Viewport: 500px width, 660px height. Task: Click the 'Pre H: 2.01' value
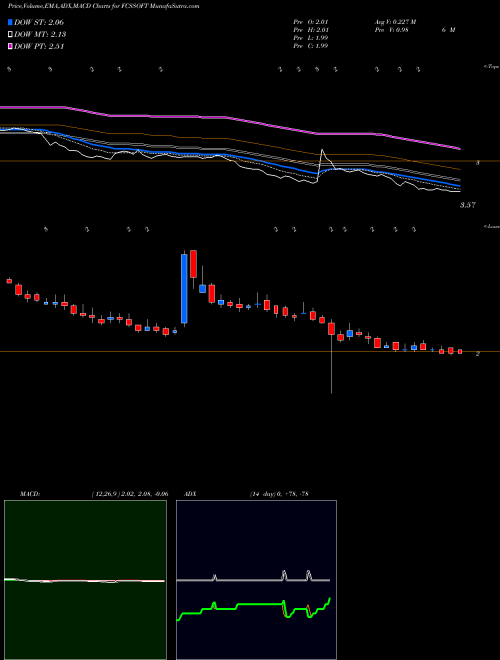(x=311, y=30)
